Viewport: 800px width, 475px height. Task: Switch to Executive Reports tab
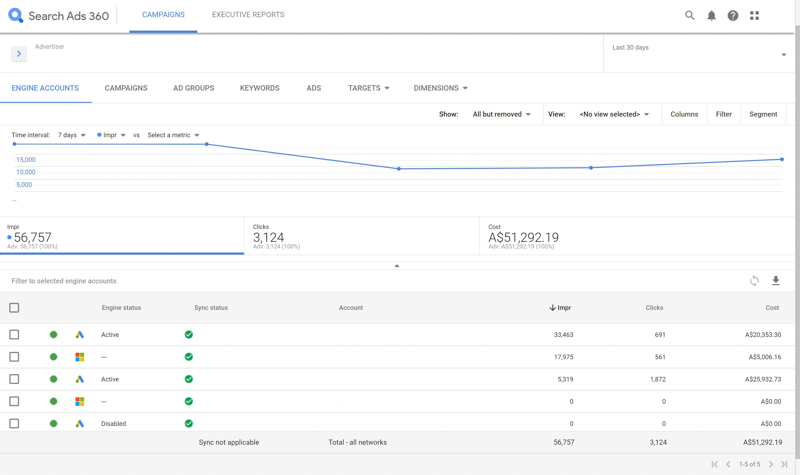[248, 15]
